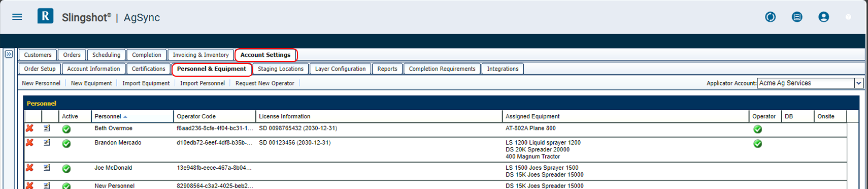Click the circular sync icon in header

pos(770,17)
